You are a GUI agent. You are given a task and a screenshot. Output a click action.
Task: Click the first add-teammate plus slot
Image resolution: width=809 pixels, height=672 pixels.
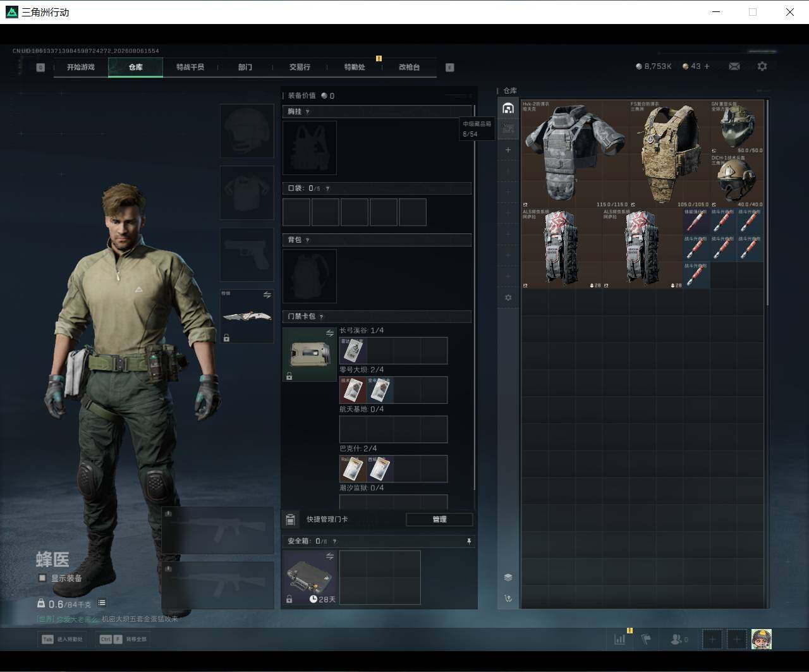coord(712,639)
